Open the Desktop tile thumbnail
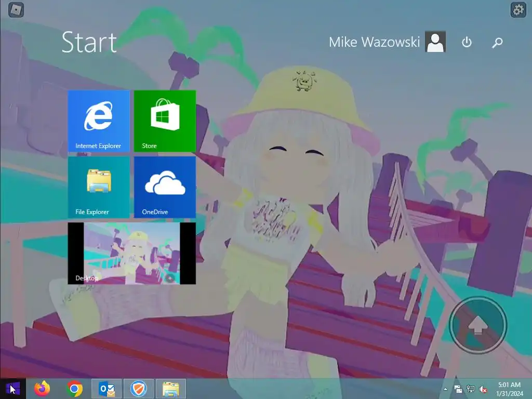 [131, 253]
